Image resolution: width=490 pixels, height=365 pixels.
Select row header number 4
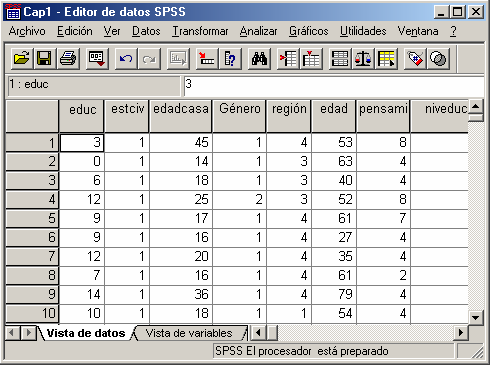point(32,199)
